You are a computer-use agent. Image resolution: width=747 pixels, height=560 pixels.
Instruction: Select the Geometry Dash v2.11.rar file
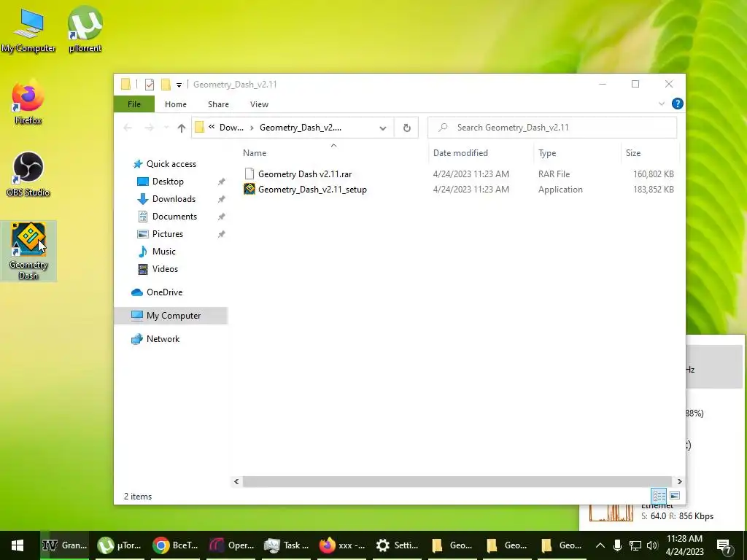tap(305, 174)
